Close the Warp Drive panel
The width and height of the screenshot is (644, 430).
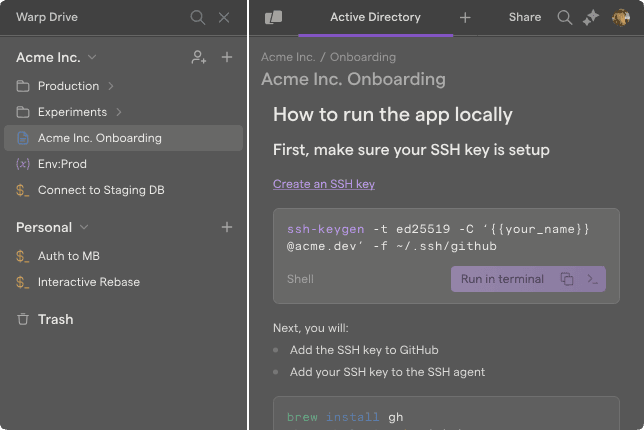tap(224, 17)
